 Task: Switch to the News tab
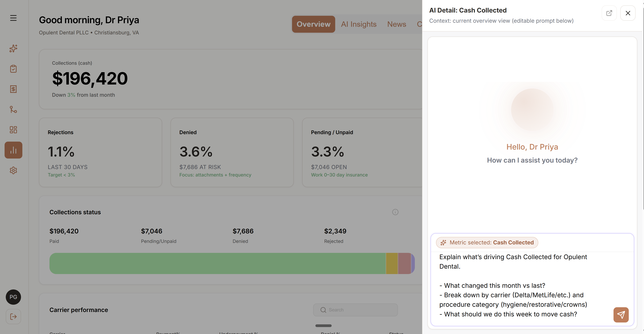click(397, 24)
